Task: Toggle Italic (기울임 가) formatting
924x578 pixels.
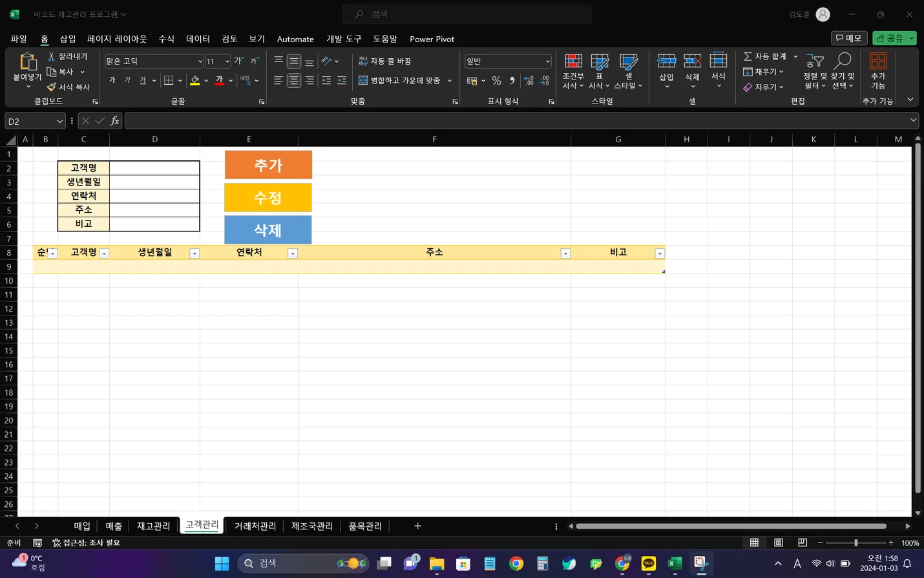Action: point(127,80)
